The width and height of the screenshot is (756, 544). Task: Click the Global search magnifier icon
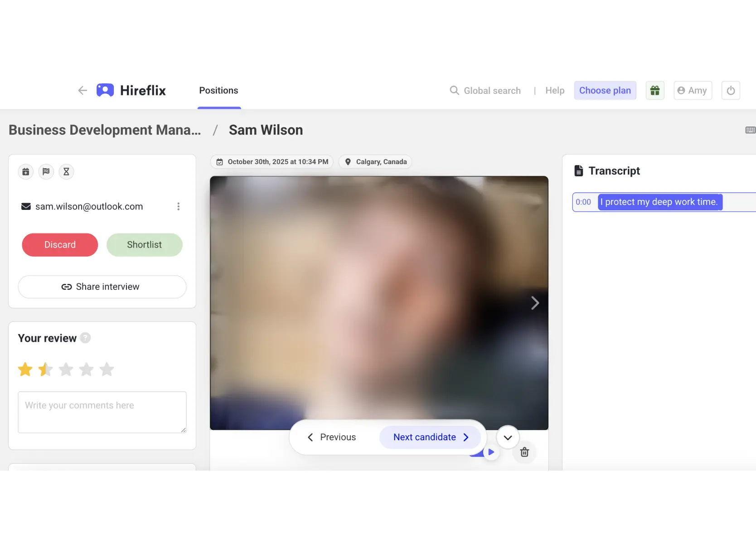[x=454, y=90]
